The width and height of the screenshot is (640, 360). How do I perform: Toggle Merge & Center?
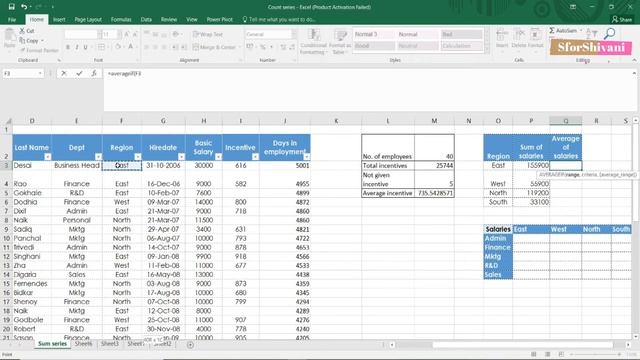(214, 47)
